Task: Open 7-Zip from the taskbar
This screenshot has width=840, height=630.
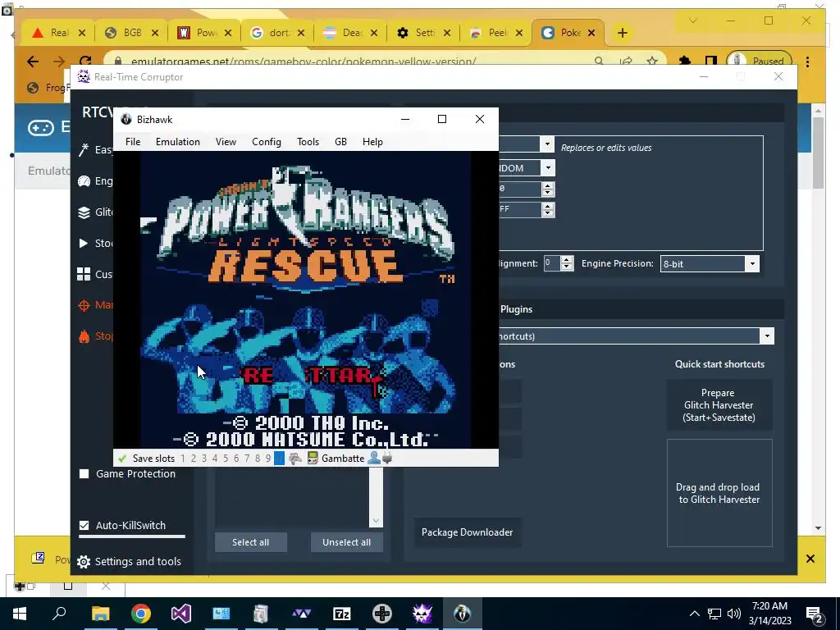Action: tap(342, 614)
